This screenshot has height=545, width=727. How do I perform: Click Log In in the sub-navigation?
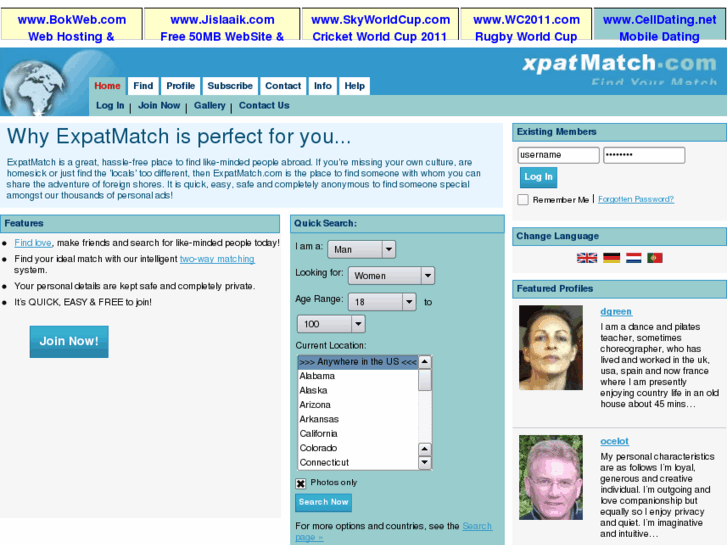(110, 105)
